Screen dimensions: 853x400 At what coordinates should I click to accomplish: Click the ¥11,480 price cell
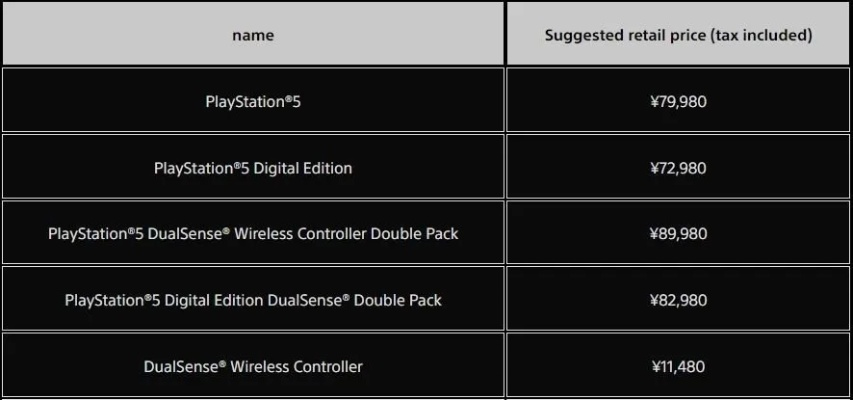tap(678, 366)
